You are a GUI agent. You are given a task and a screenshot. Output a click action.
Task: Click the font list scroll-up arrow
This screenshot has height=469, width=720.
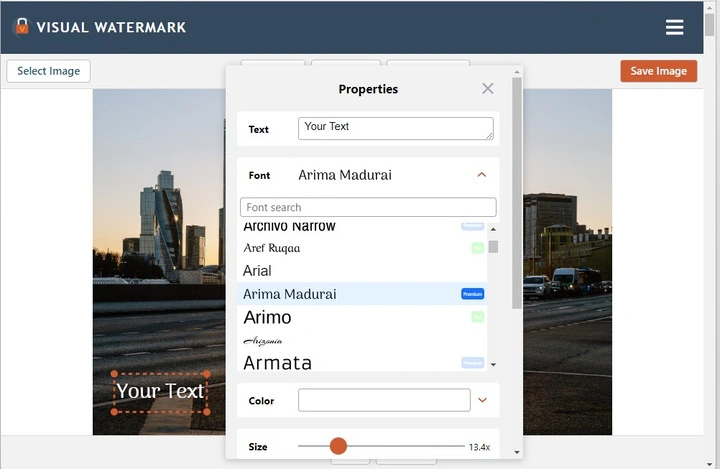click(x=493, y=229)
